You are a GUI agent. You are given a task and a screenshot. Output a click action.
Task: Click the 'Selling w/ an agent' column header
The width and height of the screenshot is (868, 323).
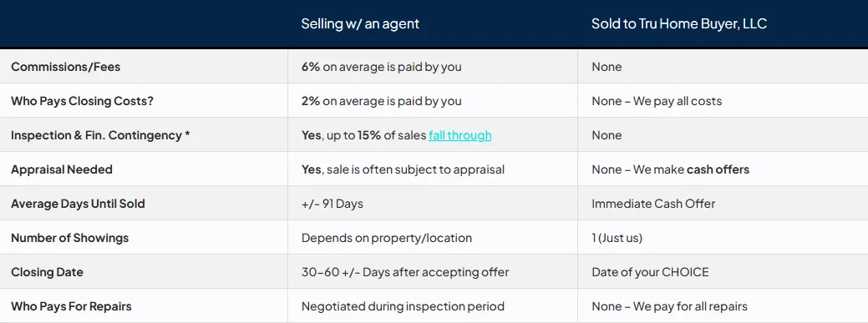[x=360, y=23]
